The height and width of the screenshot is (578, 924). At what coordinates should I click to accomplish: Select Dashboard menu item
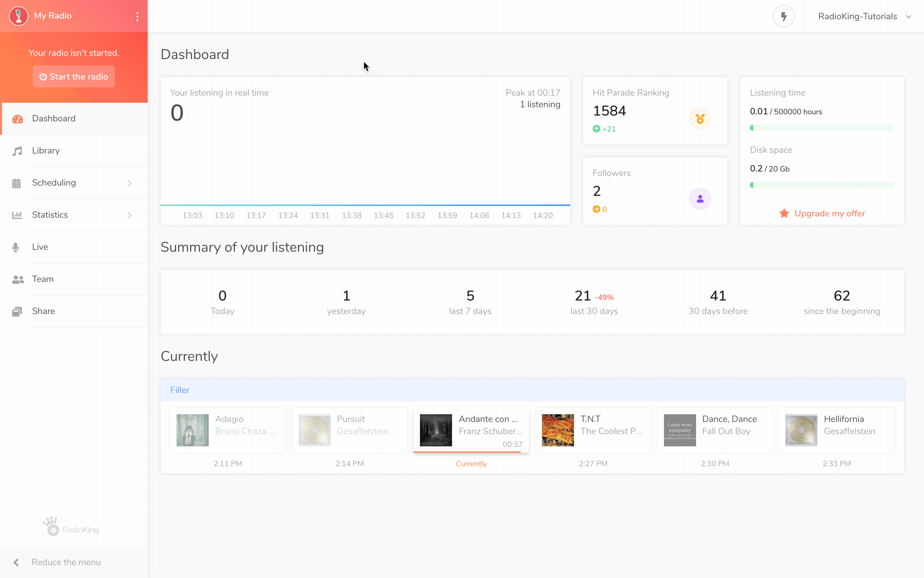pyautogui.click(x=53, y=118)
